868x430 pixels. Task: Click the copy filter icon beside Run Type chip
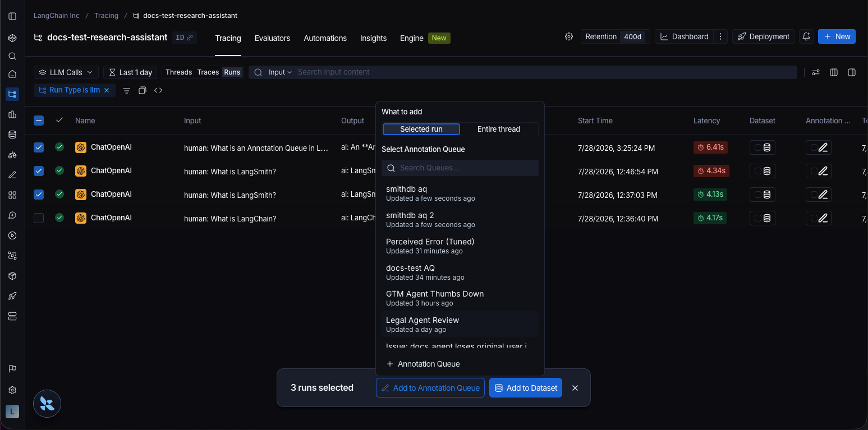click(x=143, y=90)
